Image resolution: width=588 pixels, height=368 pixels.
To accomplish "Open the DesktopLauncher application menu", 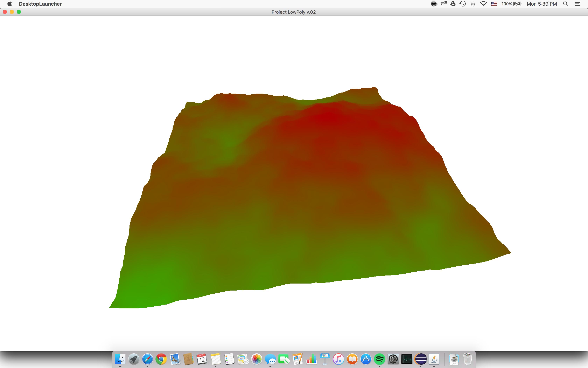I will [40, 4].
